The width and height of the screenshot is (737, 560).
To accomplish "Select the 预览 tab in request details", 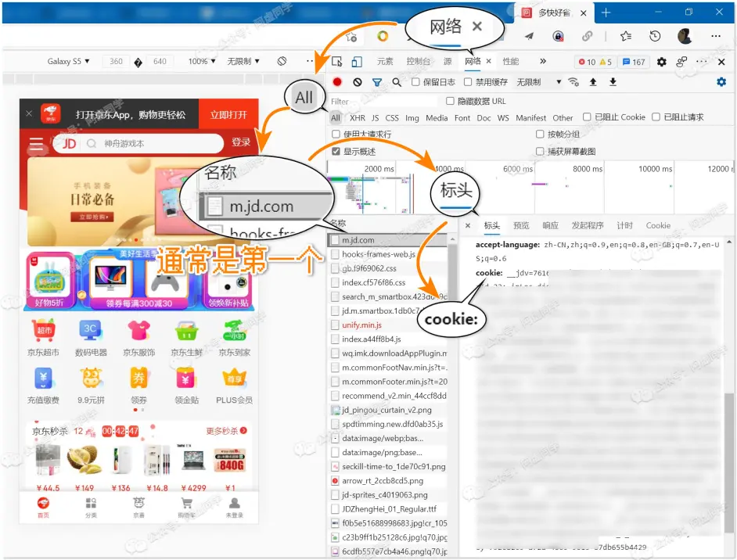I will point(521,225).
